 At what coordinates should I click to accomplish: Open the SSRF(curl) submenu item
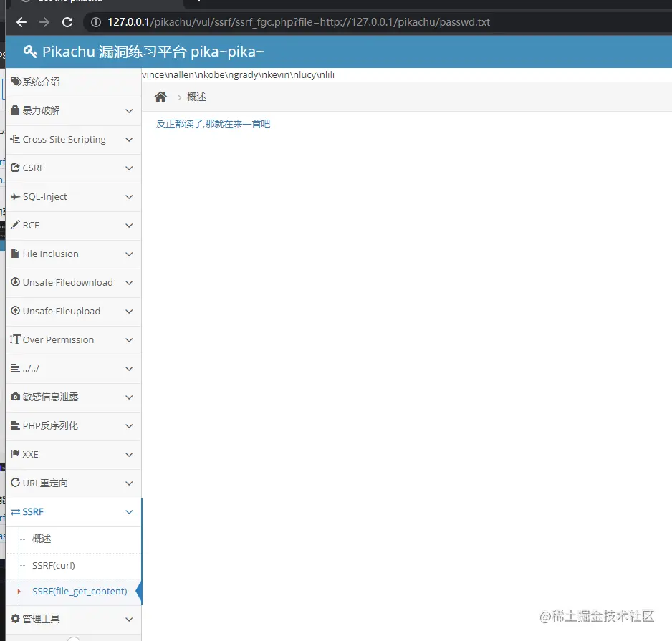tap(54, 565)
